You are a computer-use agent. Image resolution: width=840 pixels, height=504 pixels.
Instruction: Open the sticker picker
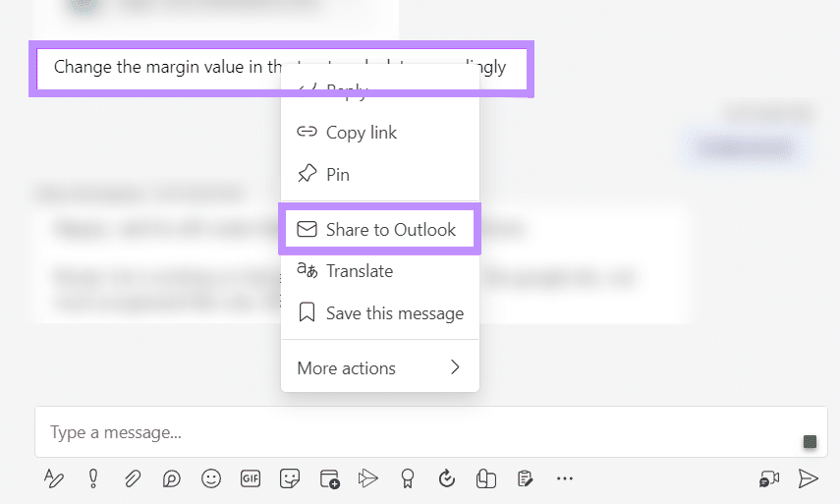(x=290, y=478)
